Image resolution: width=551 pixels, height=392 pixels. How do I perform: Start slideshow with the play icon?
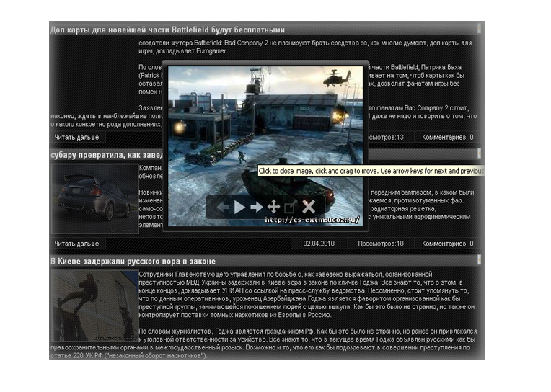point(239,207)
